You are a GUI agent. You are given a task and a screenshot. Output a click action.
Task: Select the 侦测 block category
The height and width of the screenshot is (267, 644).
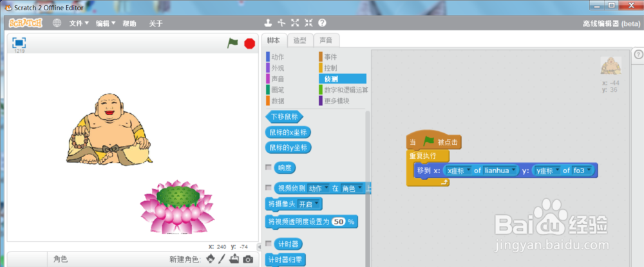coord(343,78)
